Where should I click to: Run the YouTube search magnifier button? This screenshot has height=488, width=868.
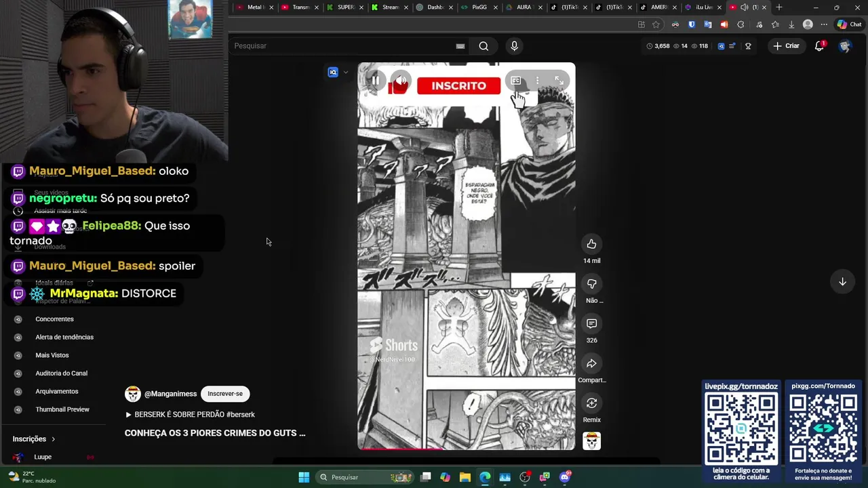pos(484,46)
